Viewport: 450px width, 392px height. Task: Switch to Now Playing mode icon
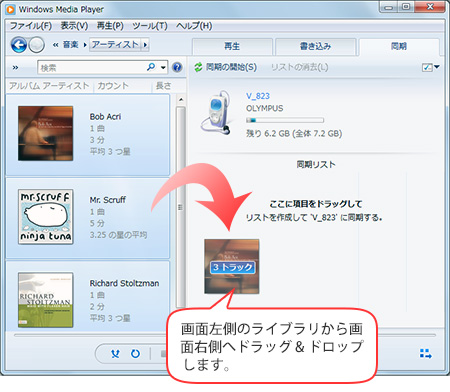click(426, 354)
